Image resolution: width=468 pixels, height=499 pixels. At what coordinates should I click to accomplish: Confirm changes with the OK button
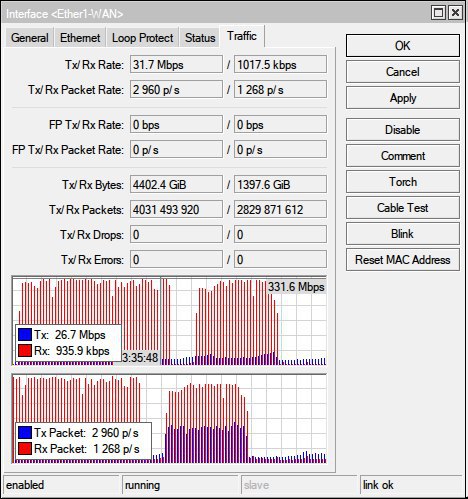[403, 45]
